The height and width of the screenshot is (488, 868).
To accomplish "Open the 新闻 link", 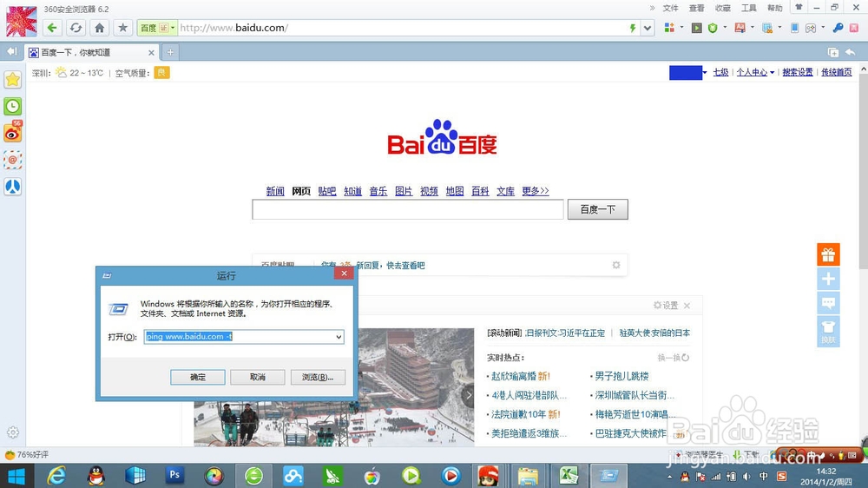I will [x=275, y=191].
